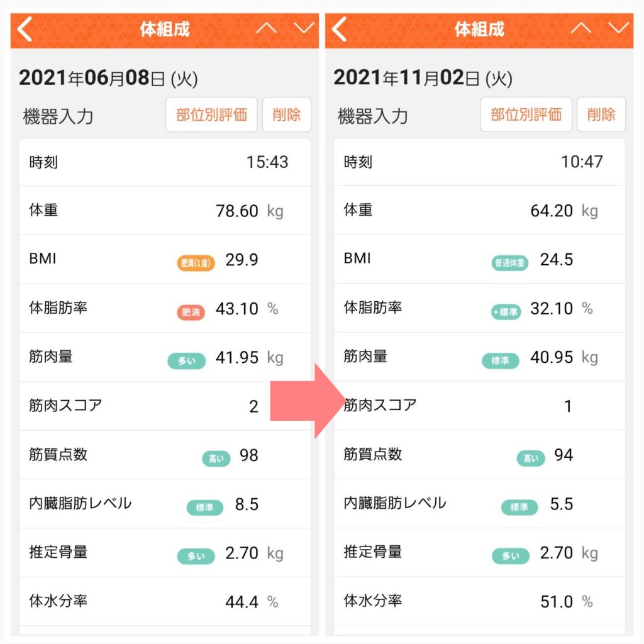Click the down chevron on the 06月08日 header
Image resolution: width=644 pixels, height=644 pixels.
(304, 29)
